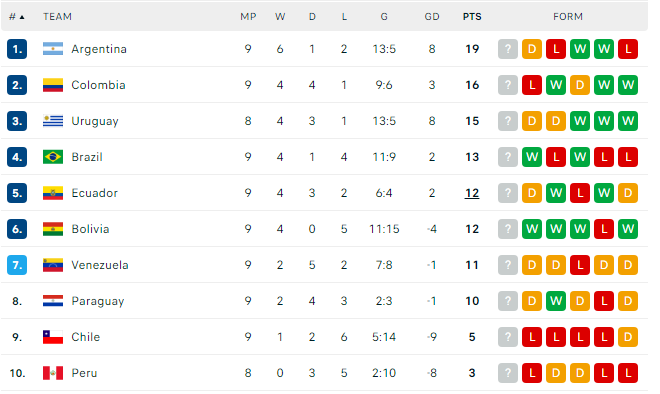Click Chile's orange D form badge

(x=628, y=337)
